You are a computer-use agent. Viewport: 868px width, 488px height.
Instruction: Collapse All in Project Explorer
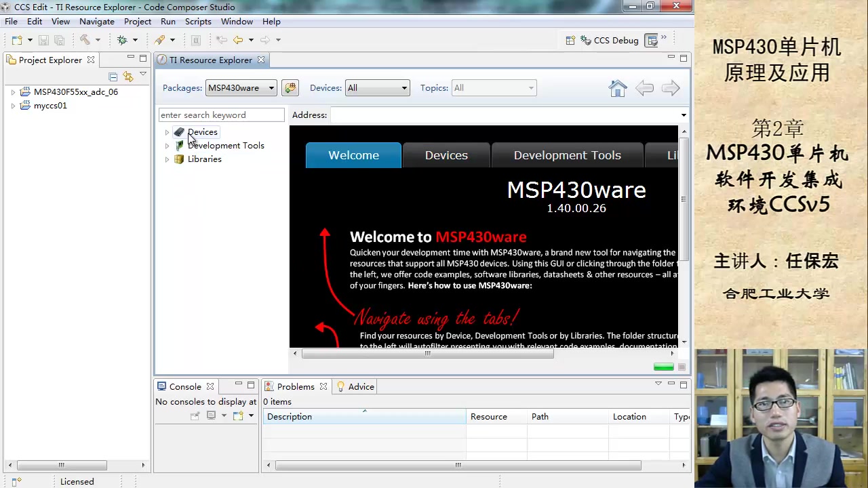coord(113,77)
